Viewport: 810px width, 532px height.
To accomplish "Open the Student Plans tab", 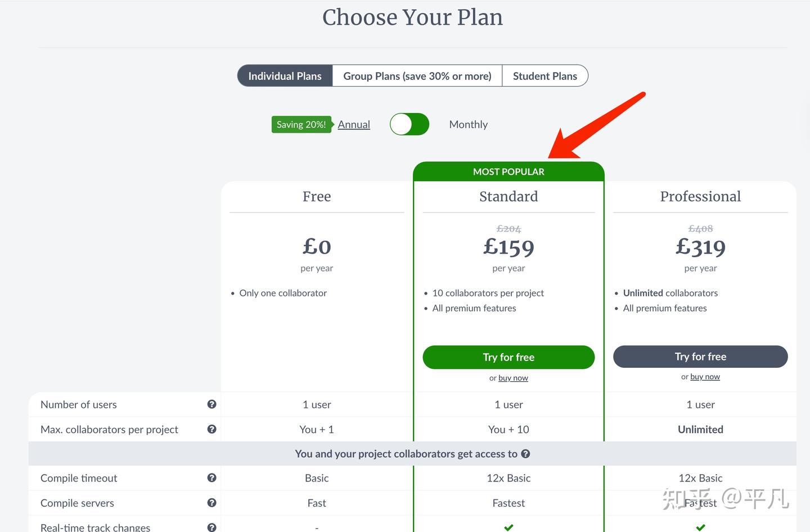I will (544, 76).
